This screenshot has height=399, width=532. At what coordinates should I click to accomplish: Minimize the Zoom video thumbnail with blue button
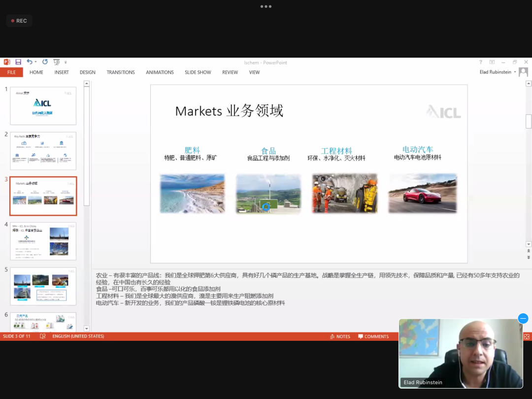coord(523,318)
